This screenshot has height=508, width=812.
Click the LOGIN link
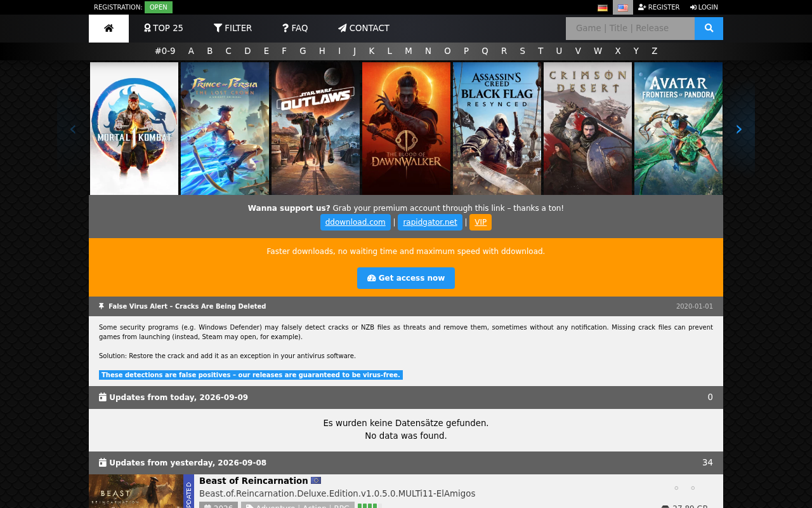click(x=704, y=8)
